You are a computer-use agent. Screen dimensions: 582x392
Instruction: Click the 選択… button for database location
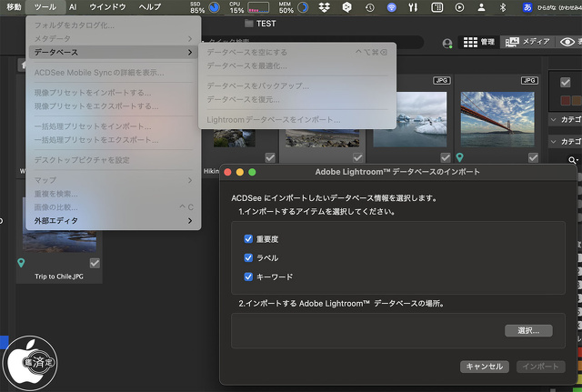click(x=528, y=330)
